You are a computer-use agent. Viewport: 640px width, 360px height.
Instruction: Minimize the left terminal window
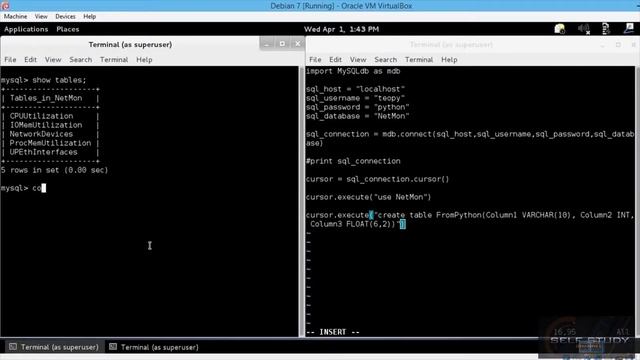pyautogui.click(x=267, y=44)
